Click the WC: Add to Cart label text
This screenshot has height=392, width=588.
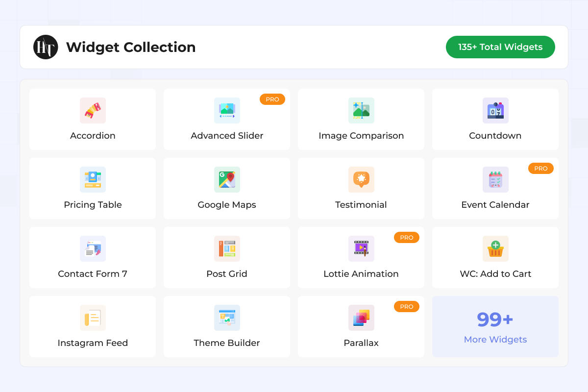tap(495, 274)
